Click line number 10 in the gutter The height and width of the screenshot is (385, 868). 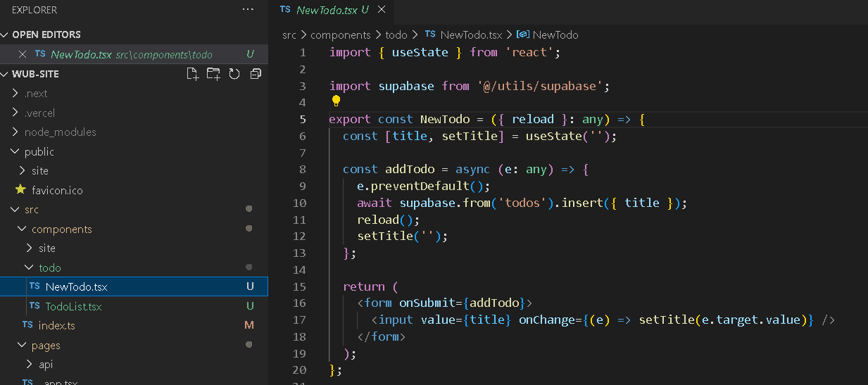299,203
